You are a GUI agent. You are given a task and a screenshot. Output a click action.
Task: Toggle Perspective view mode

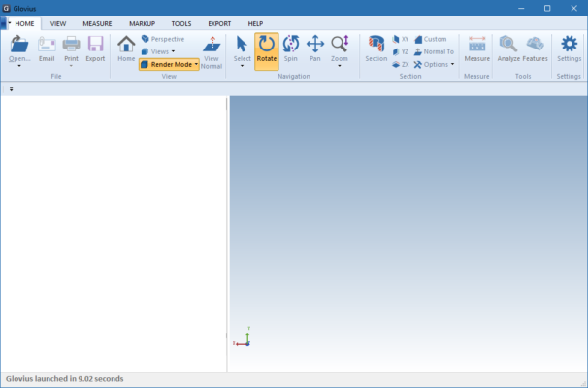coord(163,39)
